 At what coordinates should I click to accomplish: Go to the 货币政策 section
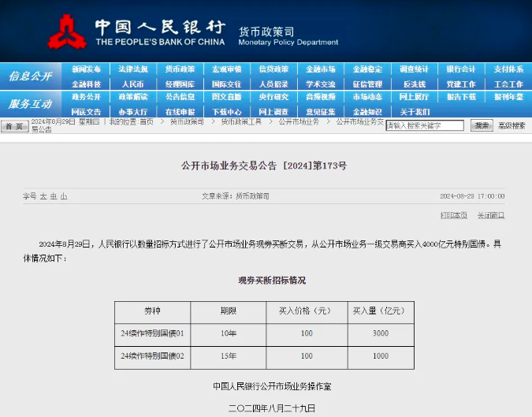180,69
